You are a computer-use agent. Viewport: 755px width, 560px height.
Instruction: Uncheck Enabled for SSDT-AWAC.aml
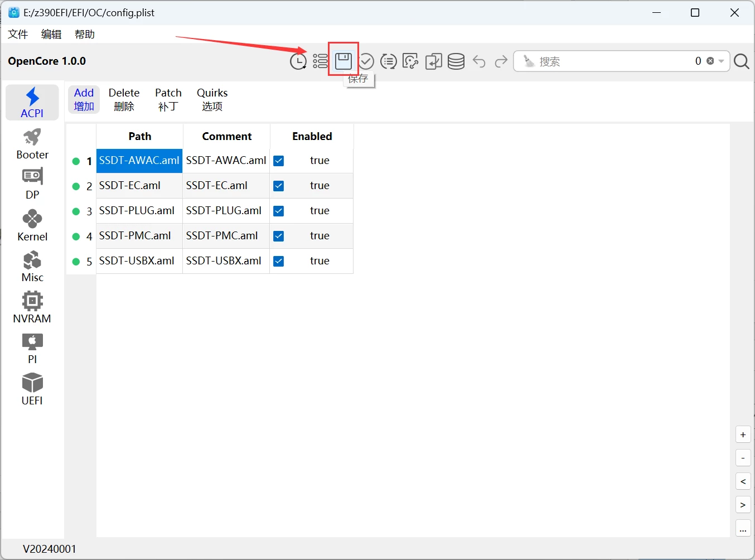pyautogui.click(x=279, y=161)
